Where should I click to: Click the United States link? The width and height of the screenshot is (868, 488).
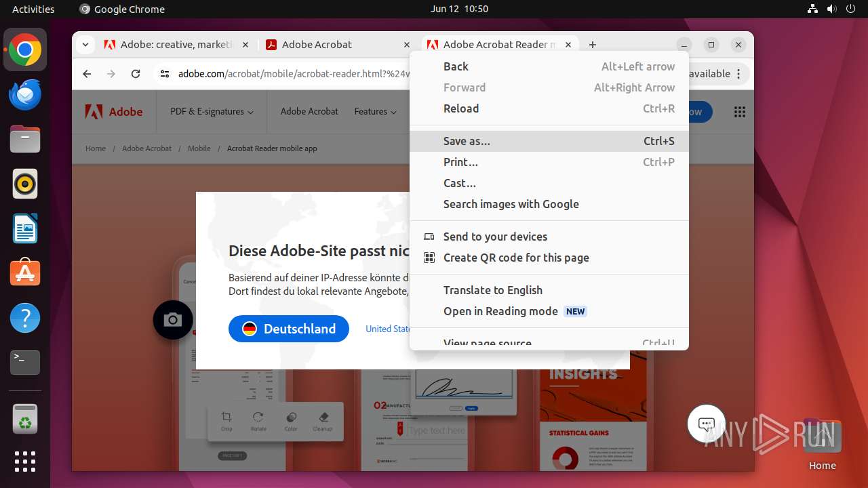(387, 329)
